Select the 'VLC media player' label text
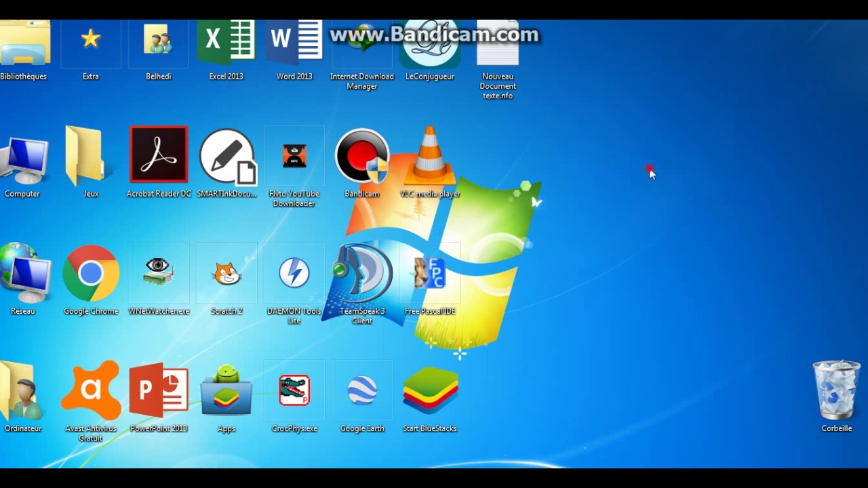 [430, 194]
